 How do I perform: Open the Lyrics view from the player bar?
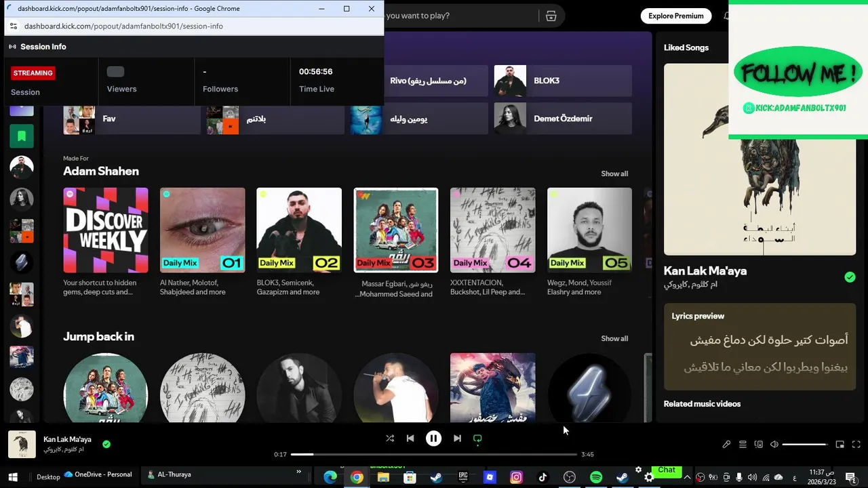point(726,445)
